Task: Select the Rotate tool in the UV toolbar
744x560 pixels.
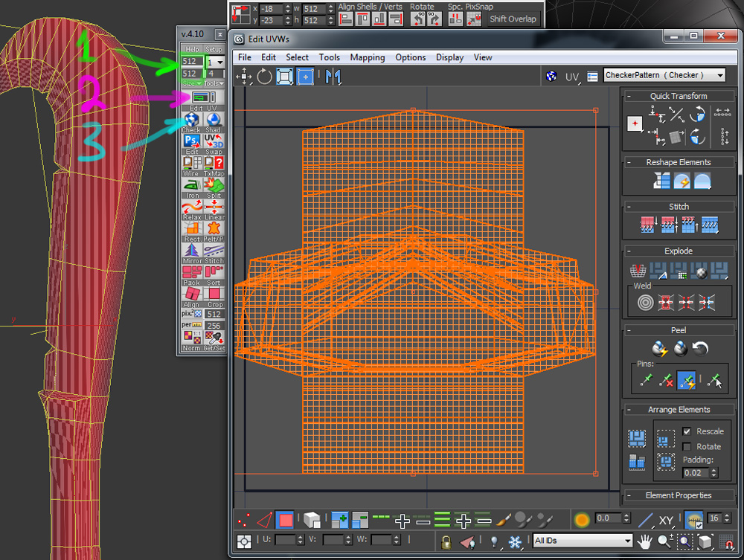Action: [x=265, y=76]
